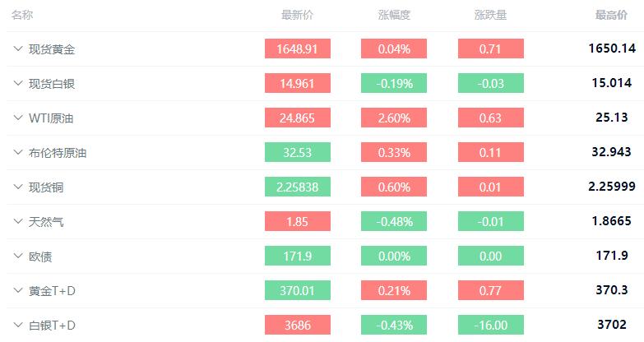Expand the 布伦特原油 row chevron
Screen dimensions: 644x342
click(x=17, y=152)
